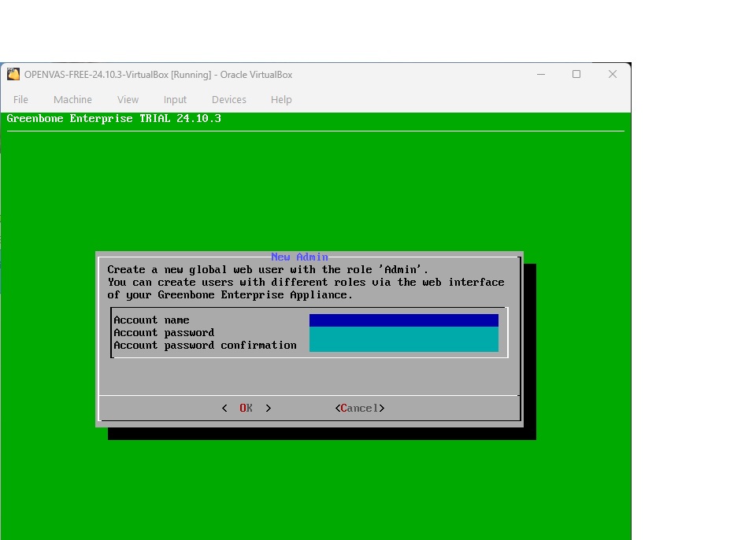Click the VirtualBox icon in the title bar

(13, 75)
